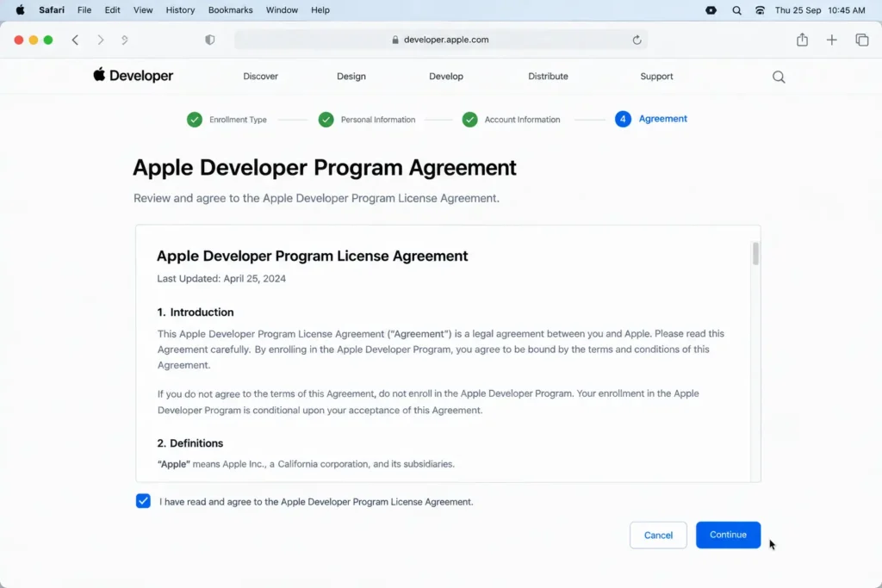Reload the page with the refresh icon
This screenshot has height=588, width=882.
(x=637, y=40)
